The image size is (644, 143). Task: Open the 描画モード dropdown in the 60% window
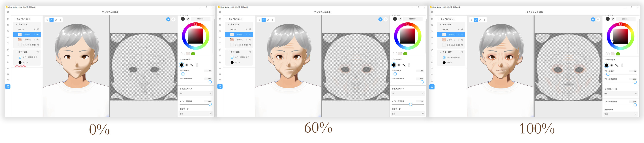click(407, 113)
